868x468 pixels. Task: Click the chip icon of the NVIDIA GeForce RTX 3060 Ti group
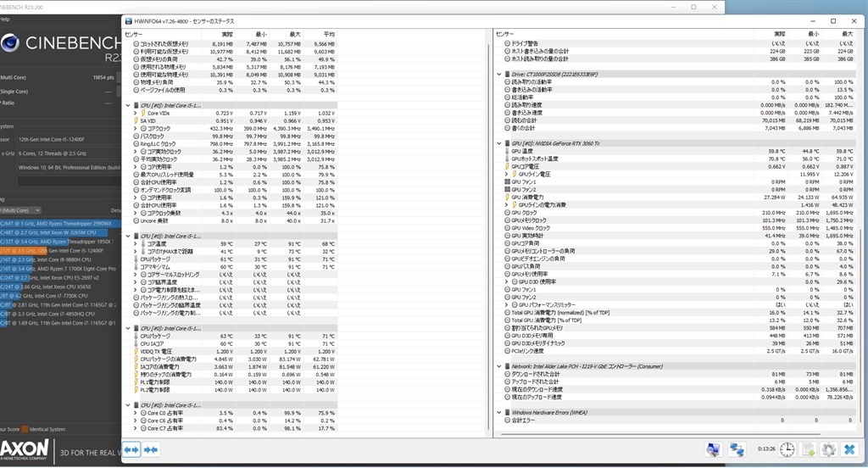[x=507, y=143]
